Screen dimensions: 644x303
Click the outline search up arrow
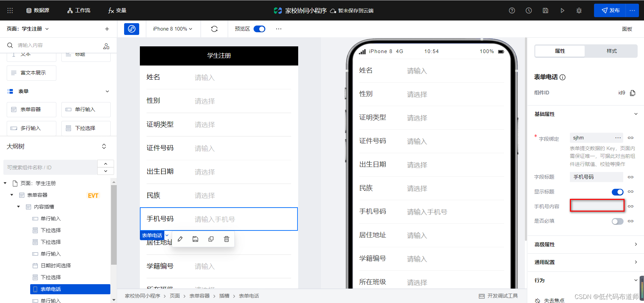106,164
